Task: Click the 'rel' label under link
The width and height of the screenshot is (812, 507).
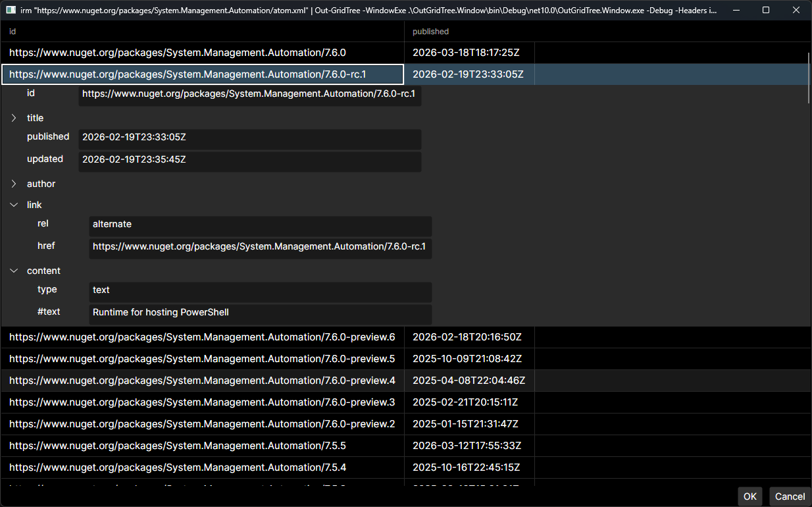Action: tap(43, 223)
